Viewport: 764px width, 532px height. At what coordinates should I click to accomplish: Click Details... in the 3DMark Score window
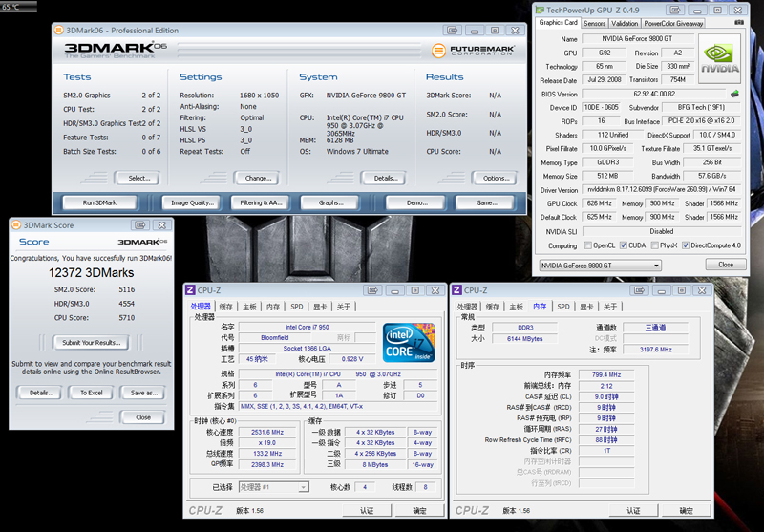point(41,393)
